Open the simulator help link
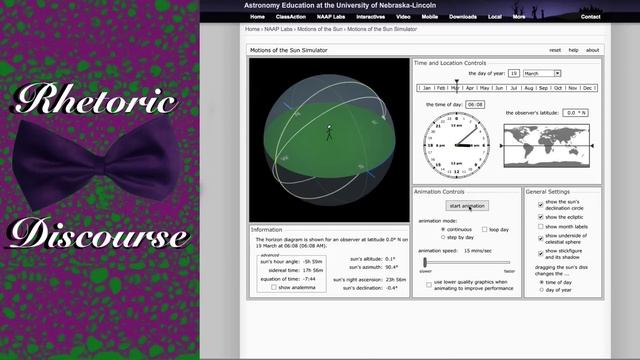 (x=573, y=50)
